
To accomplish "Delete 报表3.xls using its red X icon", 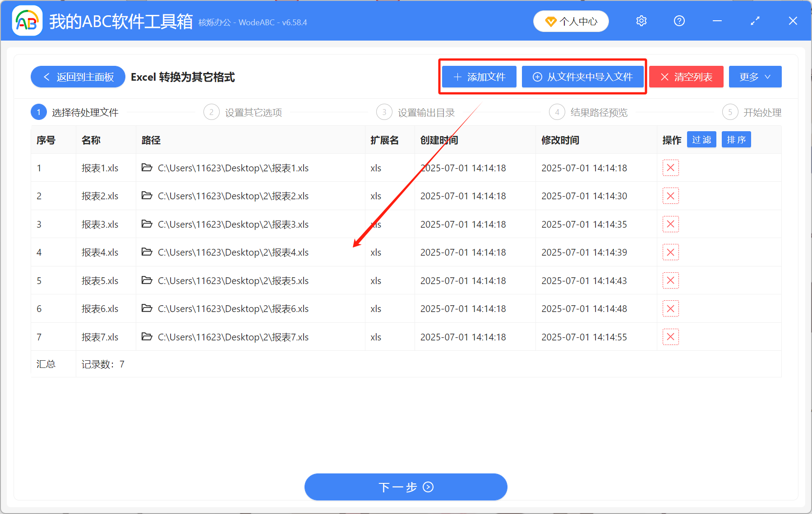I will [x=671, y=224].
